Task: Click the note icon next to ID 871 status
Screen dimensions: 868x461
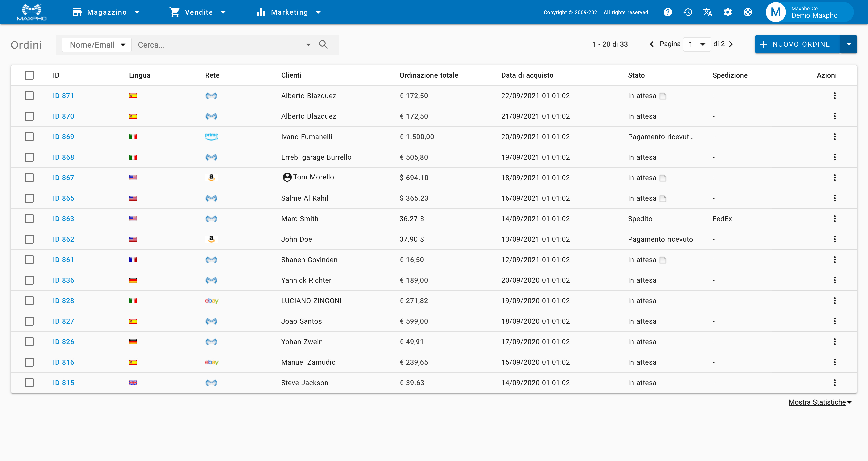Action: pos(663,96)
